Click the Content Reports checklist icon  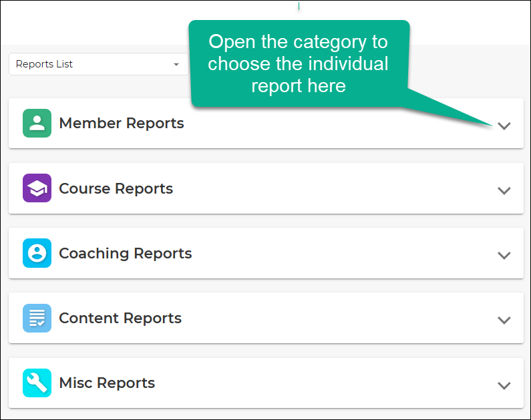37,318
